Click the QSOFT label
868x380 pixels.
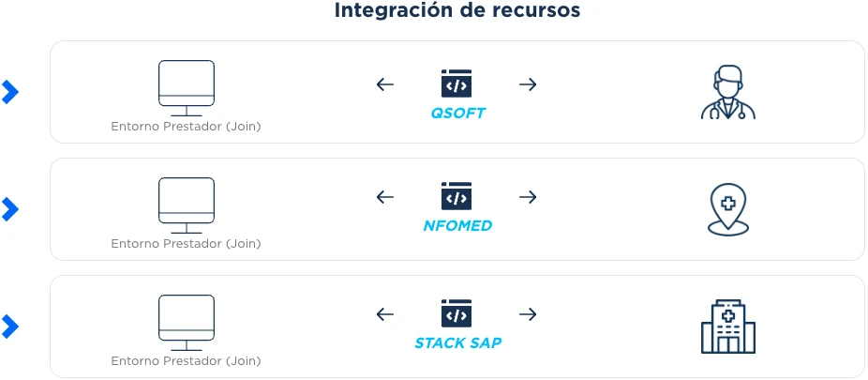coord(457,114)
